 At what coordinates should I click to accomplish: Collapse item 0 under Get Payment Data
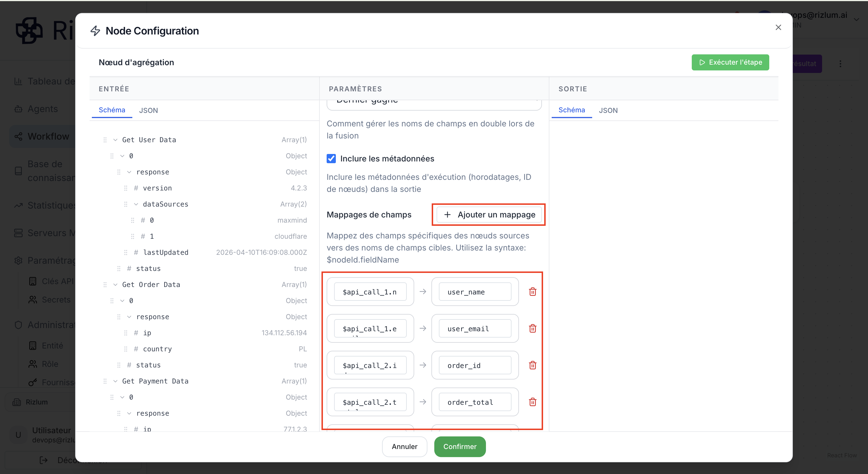(x=122, y=397)
